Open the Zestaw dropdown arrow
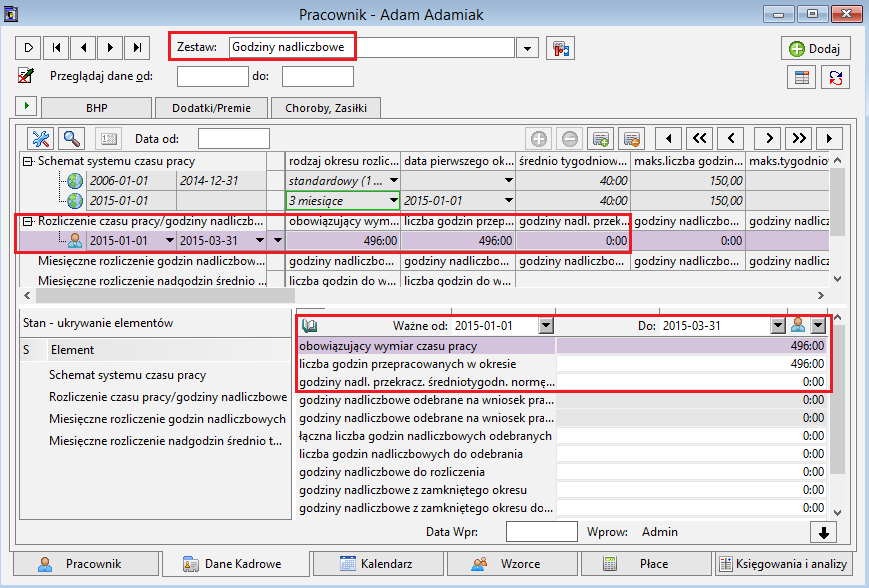 [528, 48]
